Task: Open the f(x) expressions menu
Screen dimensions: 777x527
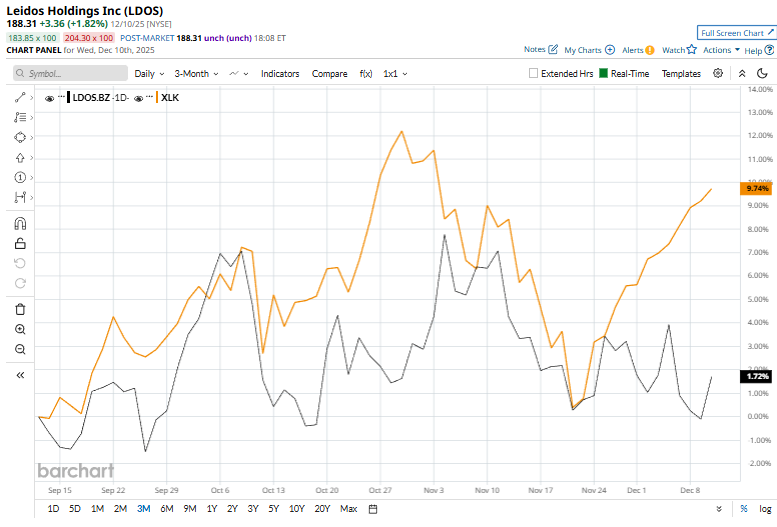Action: pyautogui.click(x=366, y=73)
